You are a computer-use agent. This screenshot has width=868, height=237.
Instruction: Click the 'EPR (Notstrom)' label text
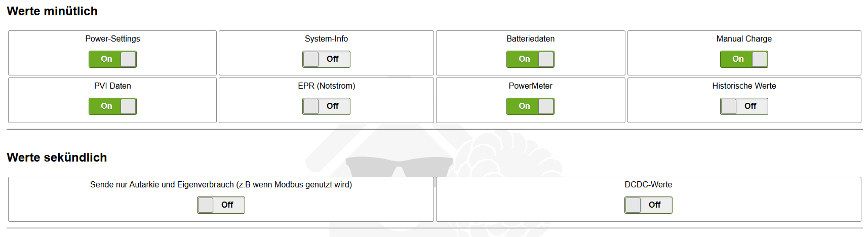pos(326,86)
